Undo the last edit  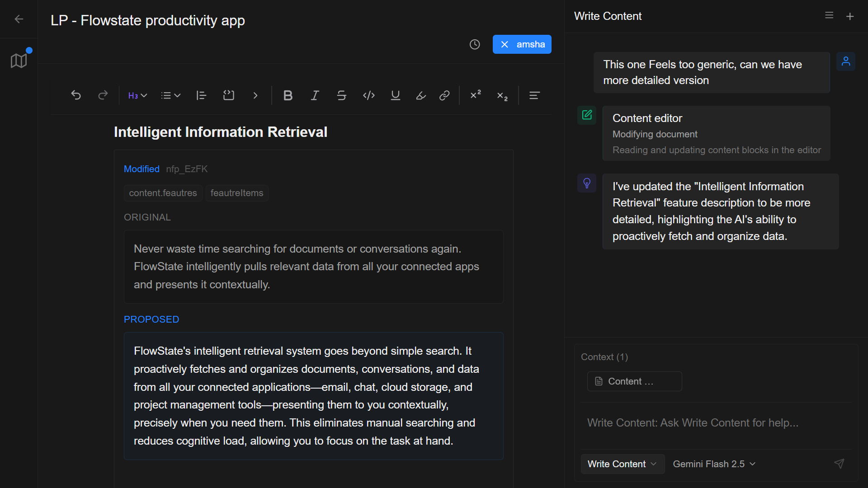pyautogui.click(x=76, y=95)
